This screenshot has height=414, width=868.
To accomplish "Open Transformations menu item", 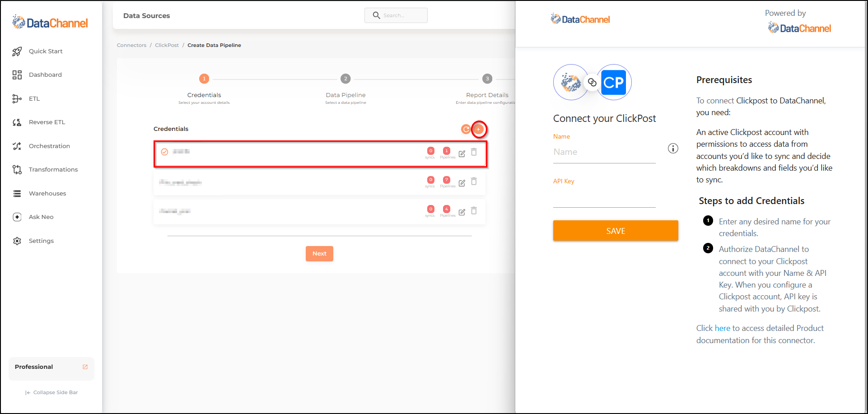I will click(53, 170).
